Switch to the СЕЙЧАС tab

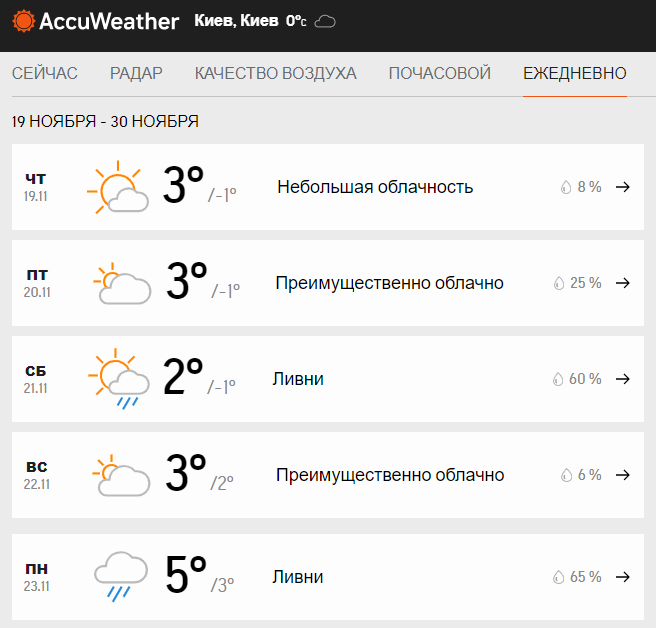point(45,73)
